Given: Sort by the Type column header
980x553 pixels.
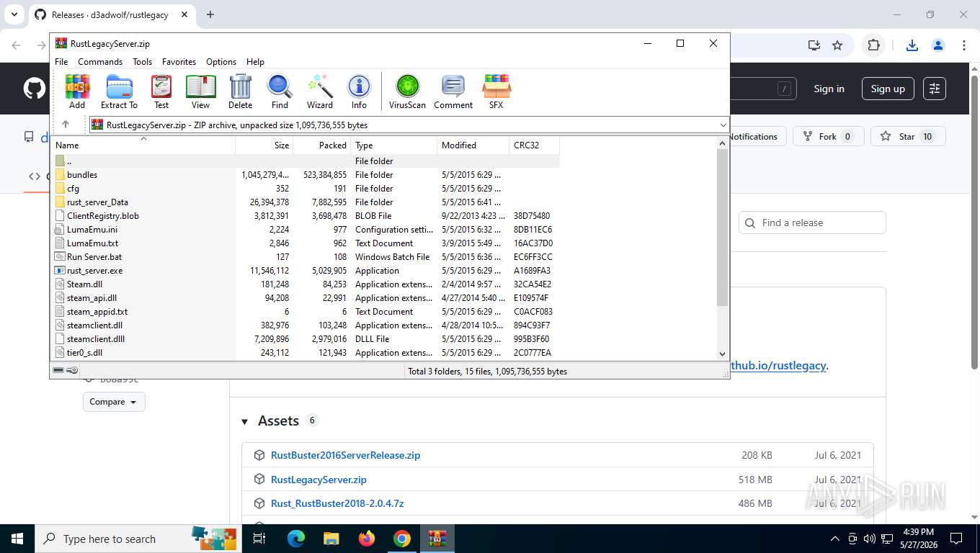Looking at the screenshot, I should 394,145.
